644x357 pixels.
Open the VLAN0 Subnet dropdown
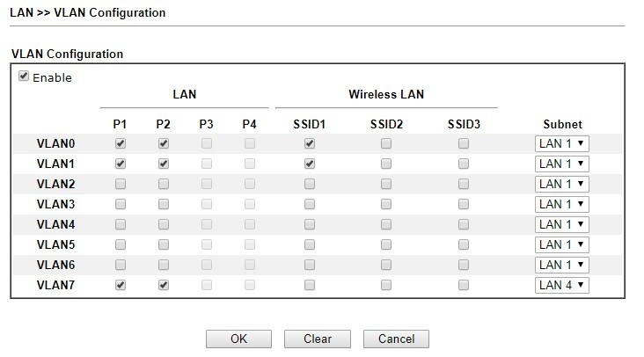(x=561, y=143)
